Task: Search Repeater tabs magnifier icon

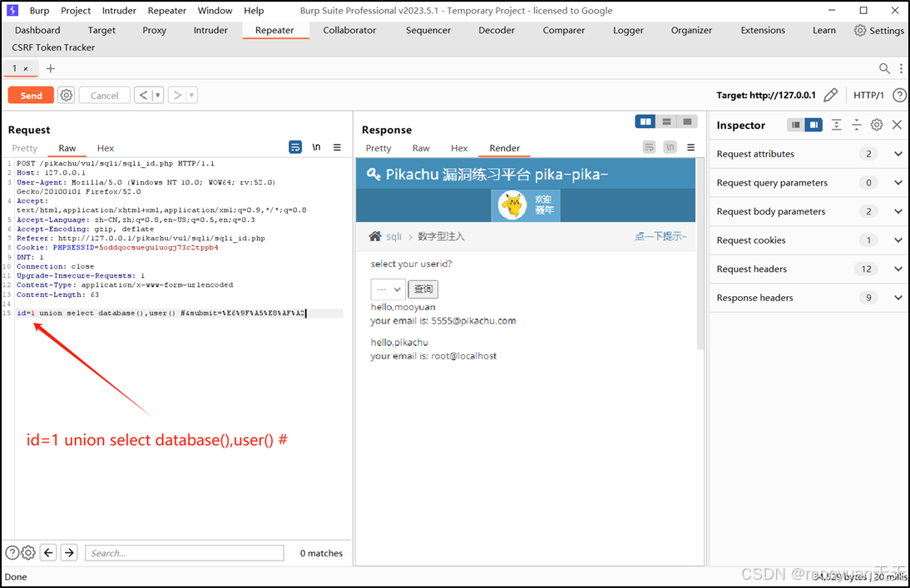Action: (884, 68)
